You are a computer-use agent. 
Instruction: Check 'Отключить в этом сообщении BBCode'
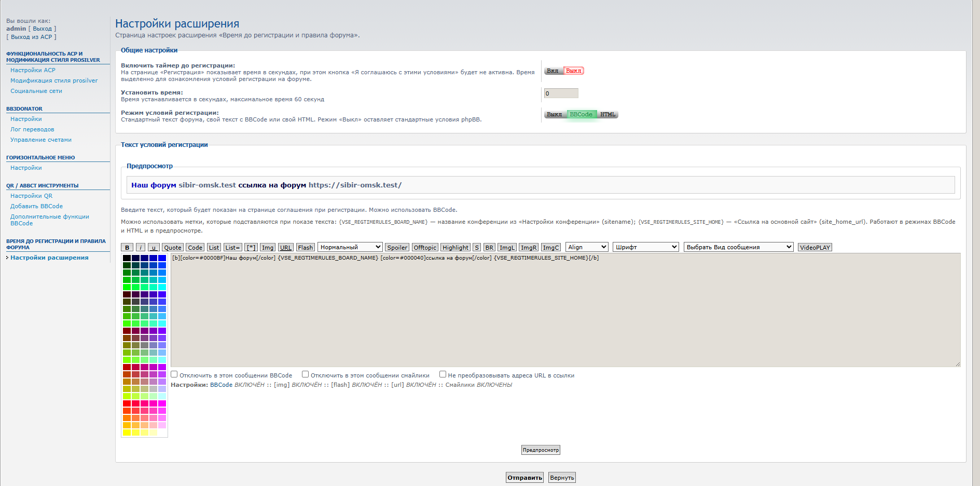174,374
